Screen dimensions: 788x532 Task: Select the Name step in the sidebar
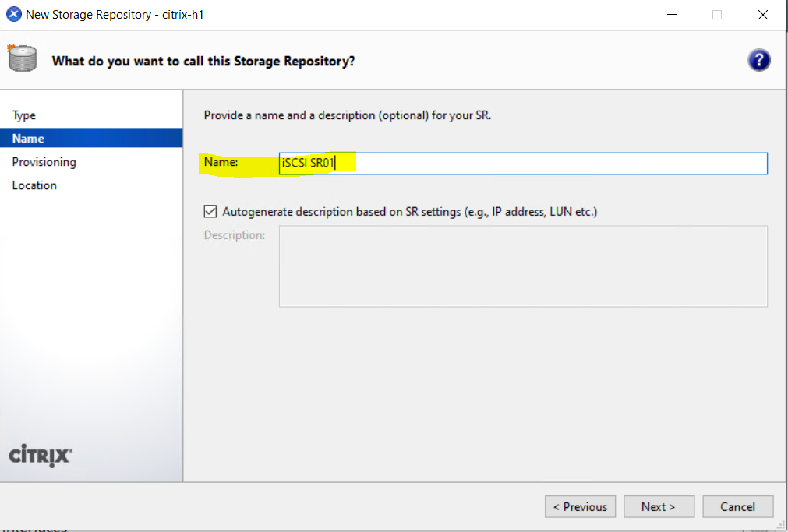91,138
